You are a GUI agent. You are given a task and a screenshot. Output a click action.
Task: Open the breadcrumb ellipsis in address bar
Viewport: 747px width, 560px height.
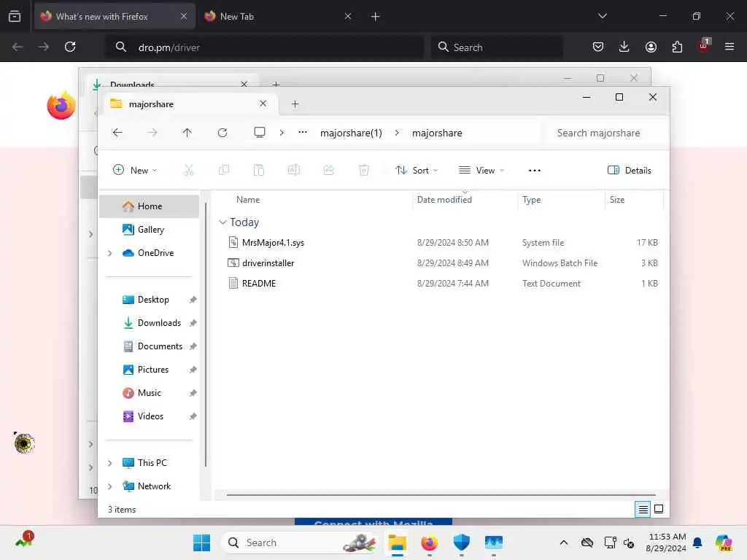(x=303, y=133)
